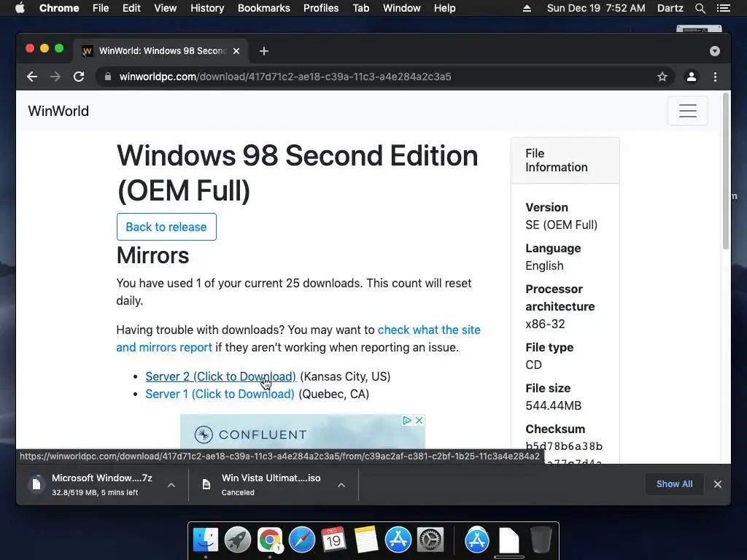The image size is (747, 560).
Task: Open Spotlight search in the menu bar
Action: coord(700,8)
